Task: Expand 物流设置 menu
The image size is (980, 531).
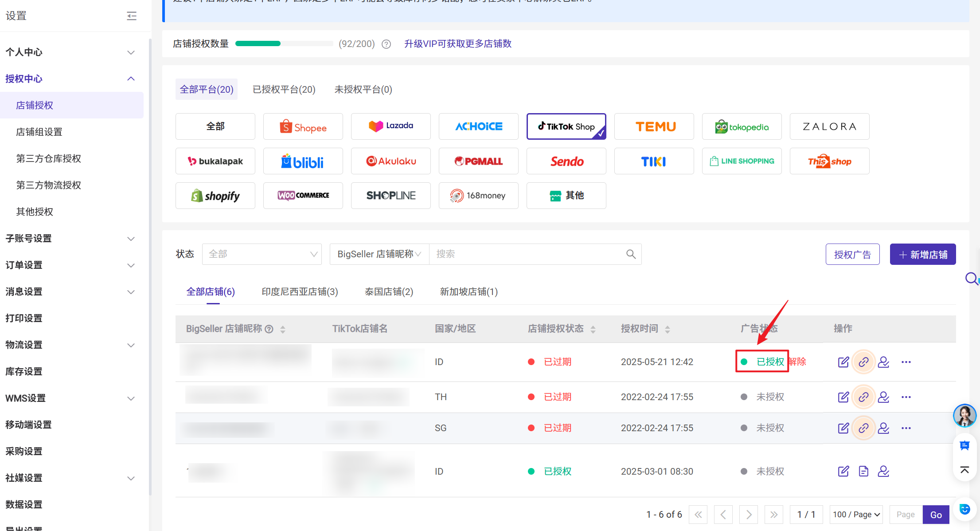Action: (x=131, y=345)
